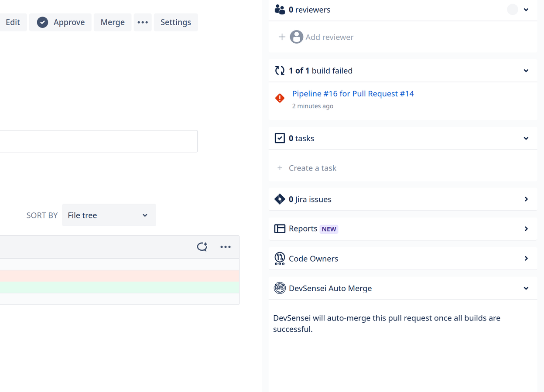Click the tasks checkbox icon
The image size is (544, 392).
280,138
